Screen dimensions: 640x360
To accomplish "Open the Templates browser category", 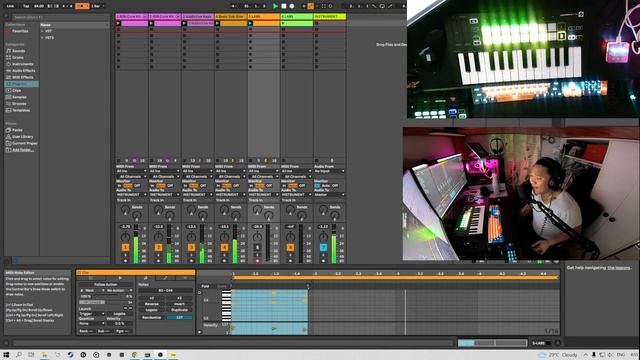I will 21,110.
